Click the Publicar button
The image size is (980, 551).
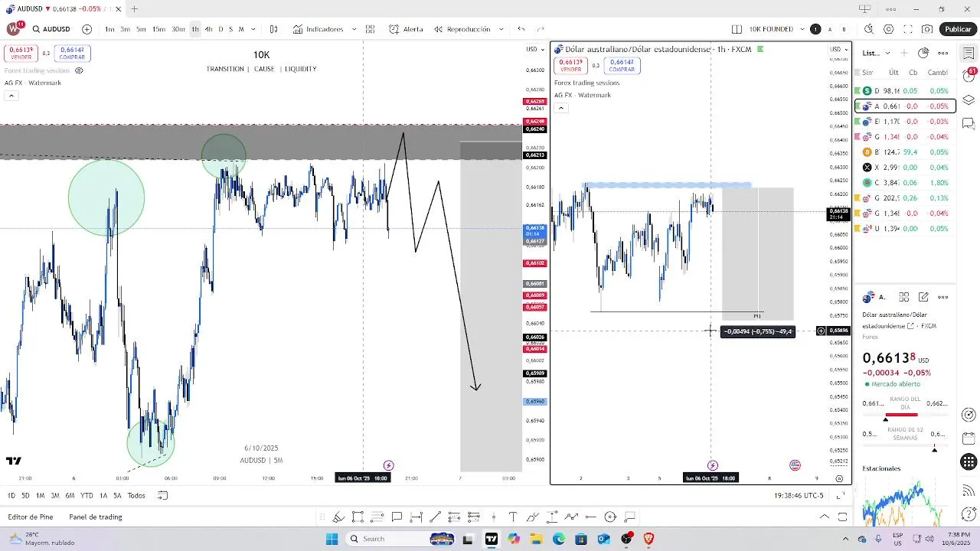(x=958, y=29)
